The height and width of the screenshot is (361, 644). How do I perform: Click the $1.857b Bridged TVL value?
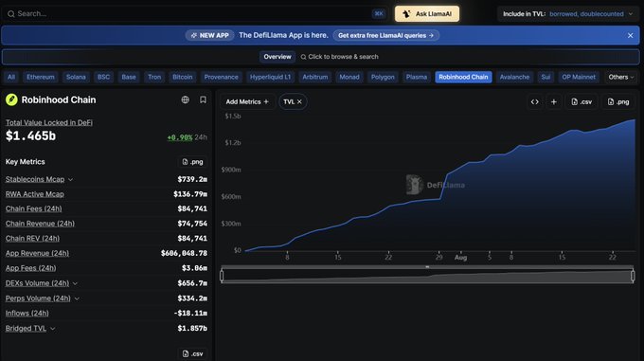[192, 328]
